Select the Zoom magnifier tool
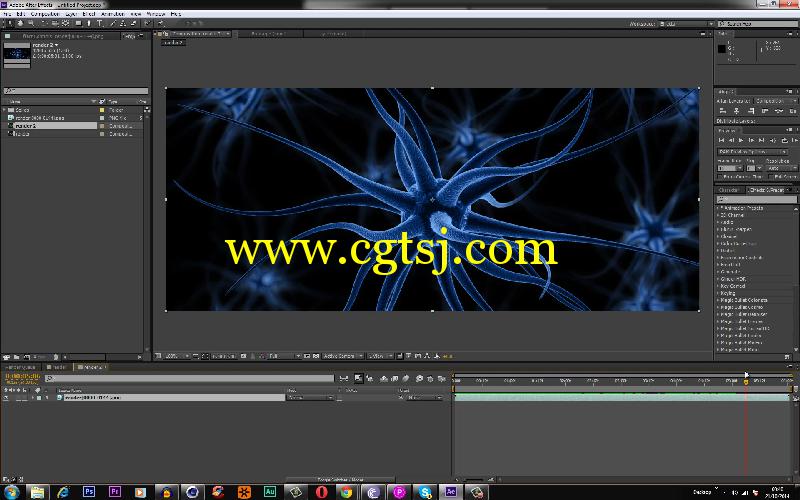The image size is (800, 500). pyautogui.click(x=31, y=23)
